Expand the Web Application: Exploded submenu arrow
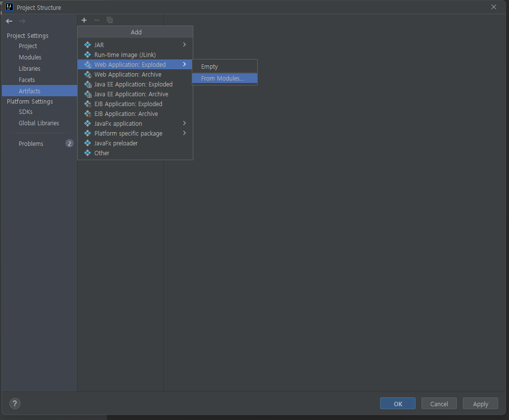The width and height of the screenshot is (509, 420). click(x=184, y=64)
